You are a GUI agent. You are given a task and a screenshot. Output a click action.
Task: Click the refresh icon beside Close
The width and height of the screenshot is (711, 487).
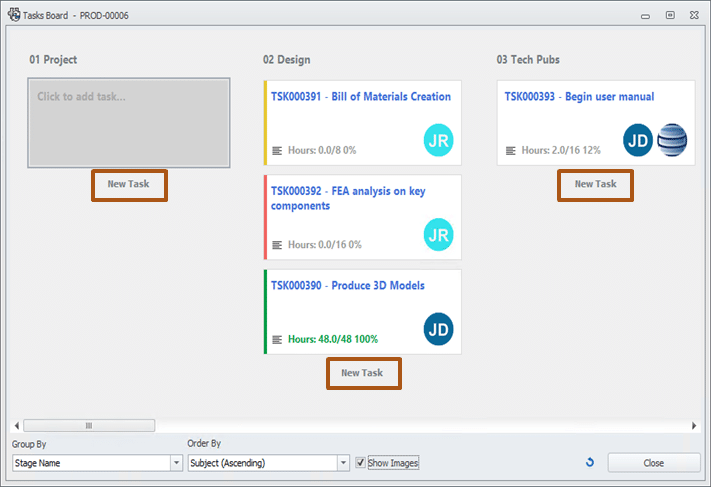pos(590,462)
